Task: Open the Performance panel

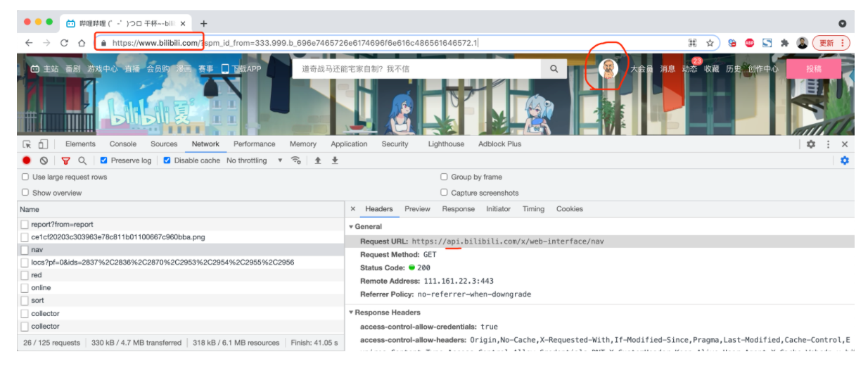Action: tap(255, 144)
